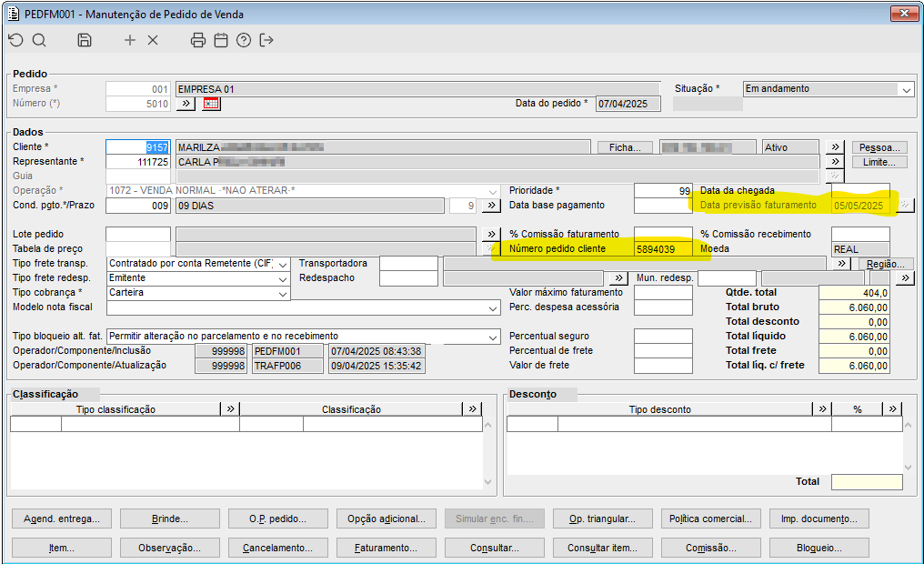Click the arrow after the % column header
The height and width of the screenshot is (564, 924).
(x=893, y=409)
